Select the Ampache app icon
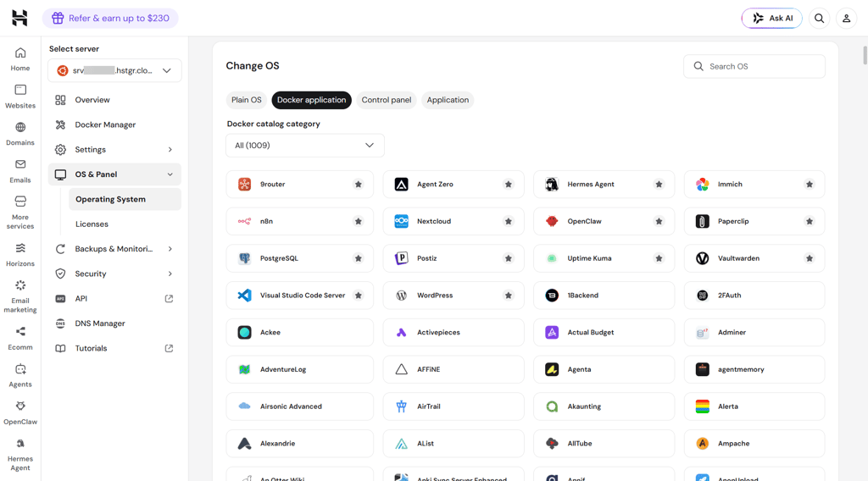The height and width of the screenshot is (481, 868). tap(703, 444)
